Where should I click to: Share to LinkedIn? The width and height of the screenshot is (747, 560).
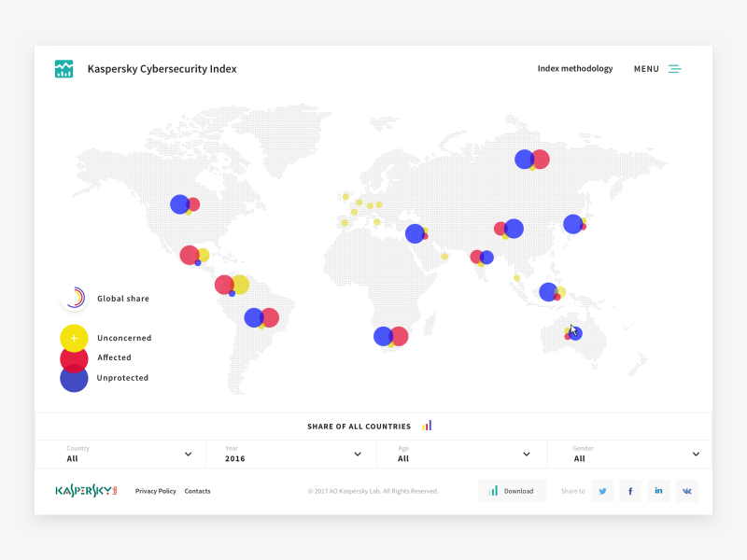[658, 491]
